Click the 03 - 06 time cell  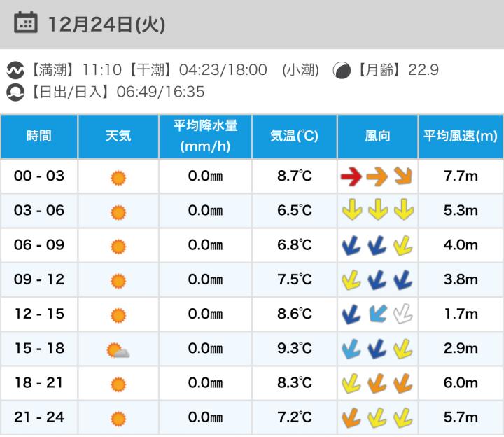(39, 211)
